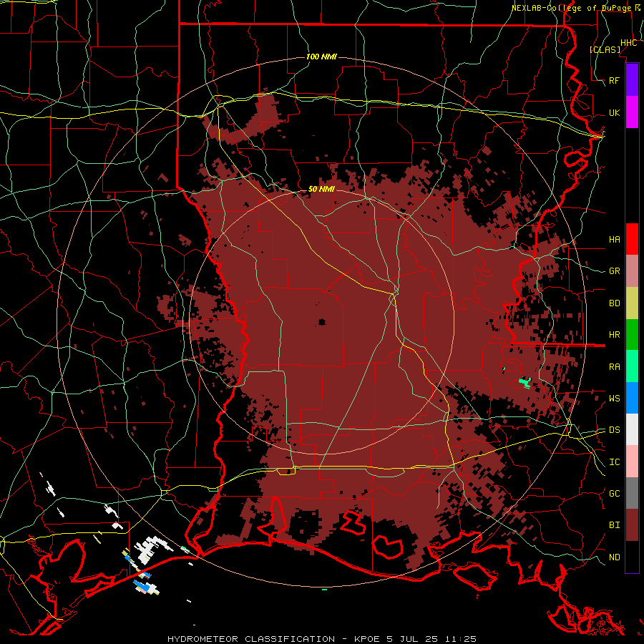Click the 5 JUL 25 date in the caption

(412, 639)
